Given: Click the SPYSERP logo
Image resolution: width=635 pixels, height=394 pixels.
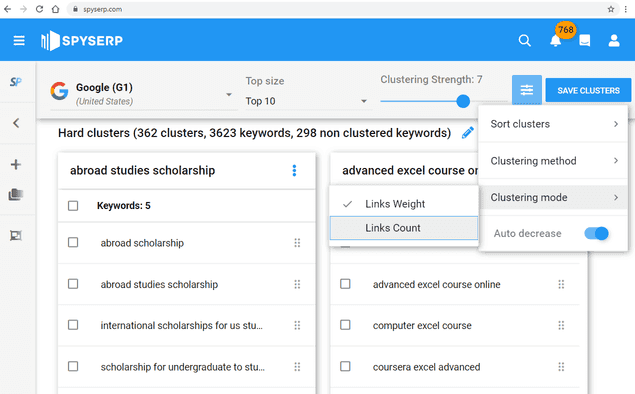Looking at the screenshot, I should click(82, 40).
